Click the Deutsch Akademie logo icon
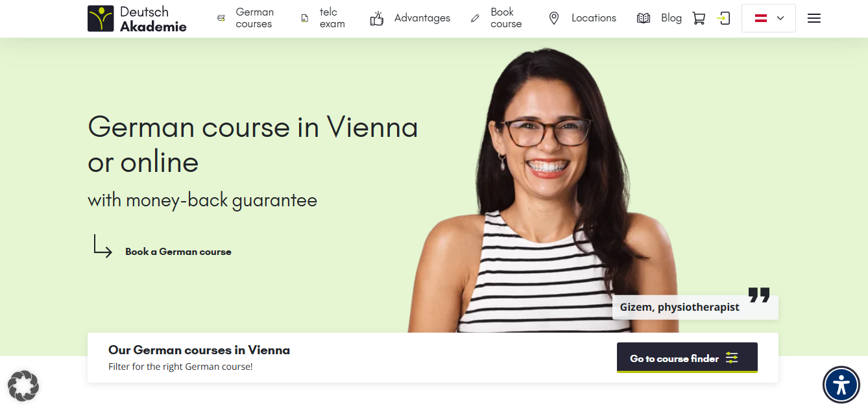This screenshot has width=868, height=410. (101, 18)
